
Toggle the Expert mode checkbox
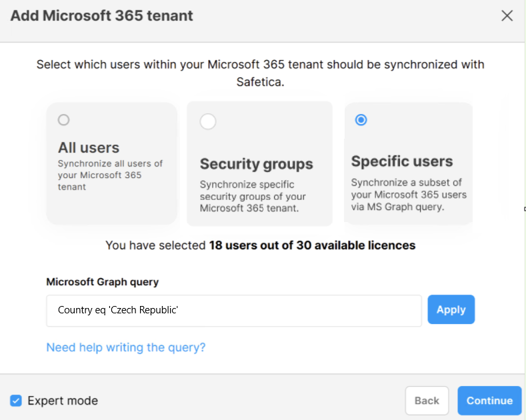[x=16, y=401]
